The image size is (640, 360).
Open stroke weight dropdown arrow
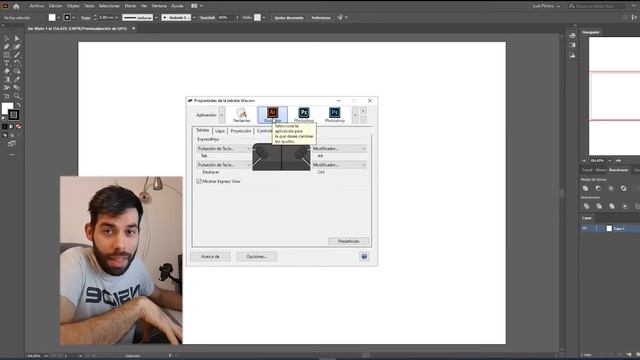(116, 18)
